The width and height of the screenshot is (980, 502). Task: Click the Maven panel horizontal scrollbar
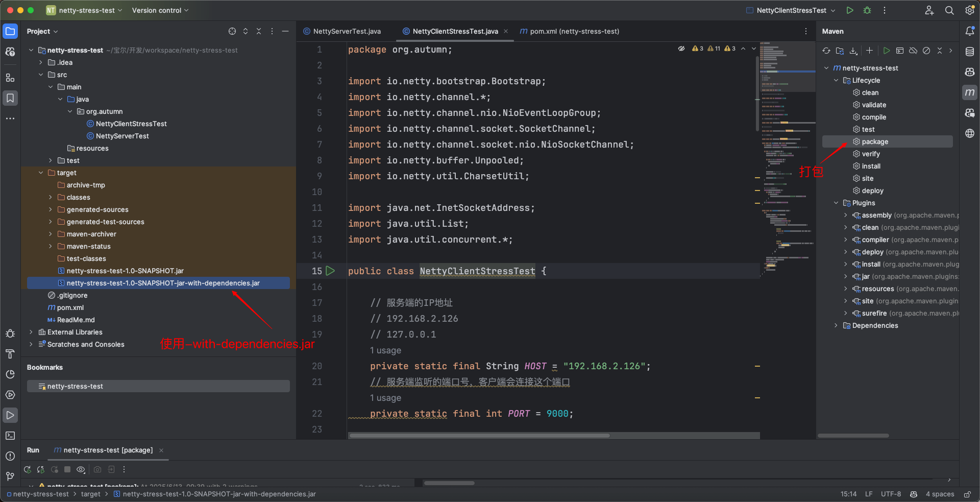click(853, 436)
